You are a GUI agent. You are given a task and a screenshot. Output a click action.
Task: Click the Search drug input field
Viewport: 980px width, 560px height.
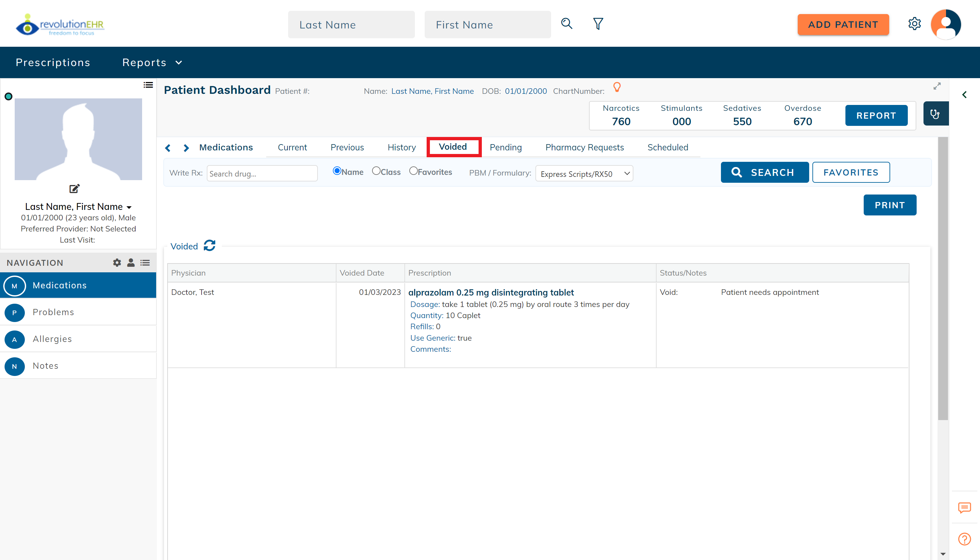[x=262, y=174]
